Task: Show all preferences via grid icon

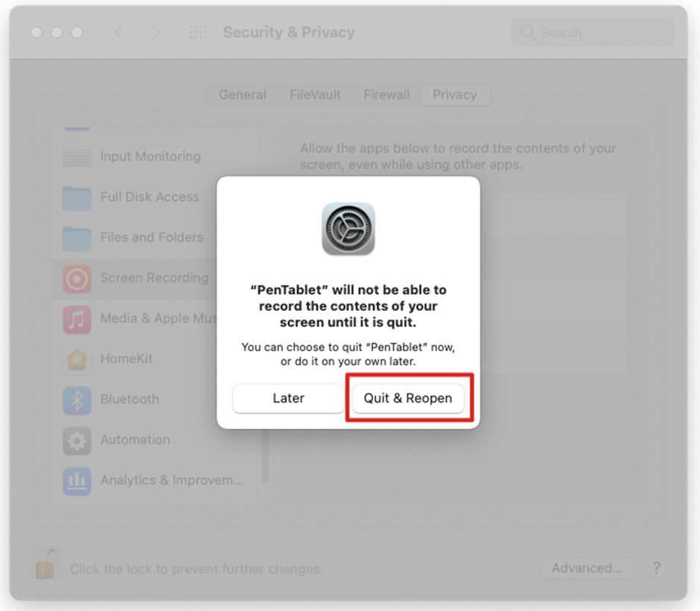Action: click(x=198, y=32)
